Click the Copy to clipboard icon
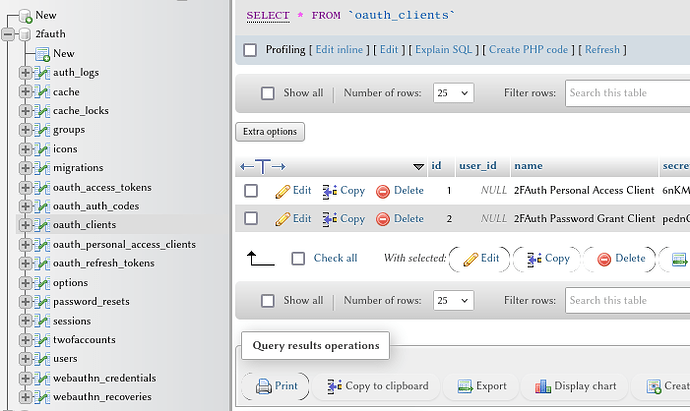690x411 pixels. (334, 386)
